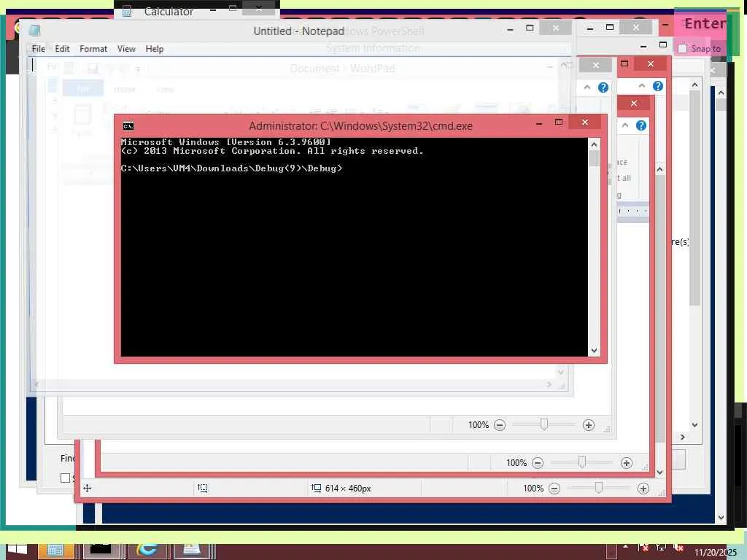
Task: Show hidden system tray icons arrow
Action: click(625, 547)
